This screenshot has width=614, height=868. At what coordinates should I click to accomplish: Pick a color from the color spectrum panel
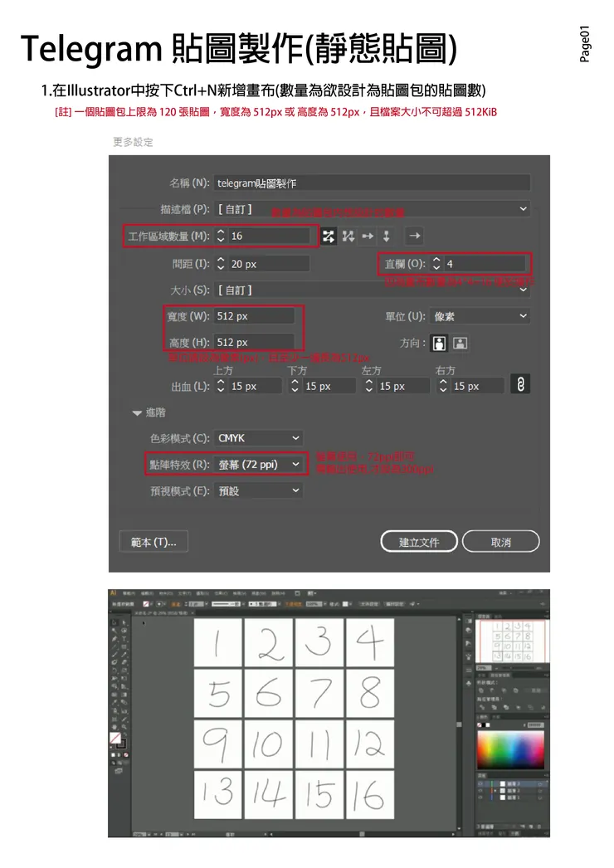pos(510,749)
